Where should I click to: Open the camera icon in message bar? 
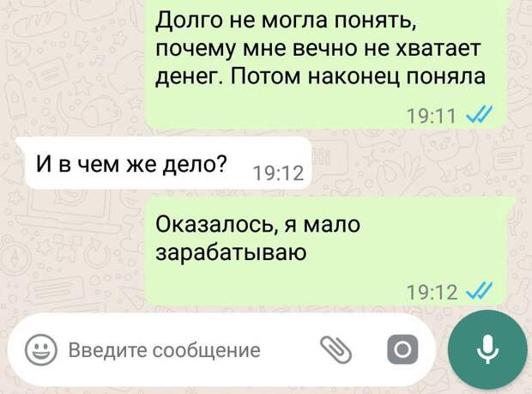(x=402, y=349)
